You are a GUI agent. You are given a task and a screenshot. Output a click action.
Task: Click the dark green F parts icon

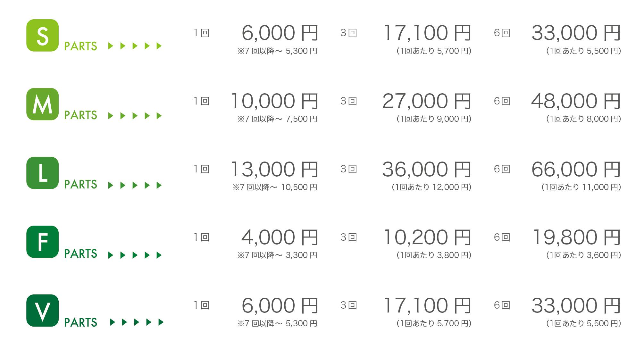pos(42,242)
